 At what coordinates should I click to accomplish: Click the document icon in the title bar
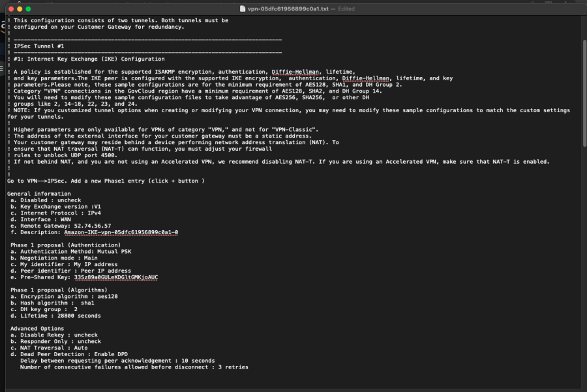pyautogui.click(x=241, y=8)
